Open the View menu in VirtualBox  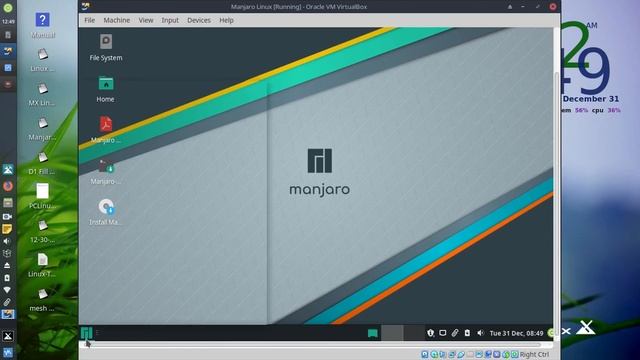pos(146,20)
